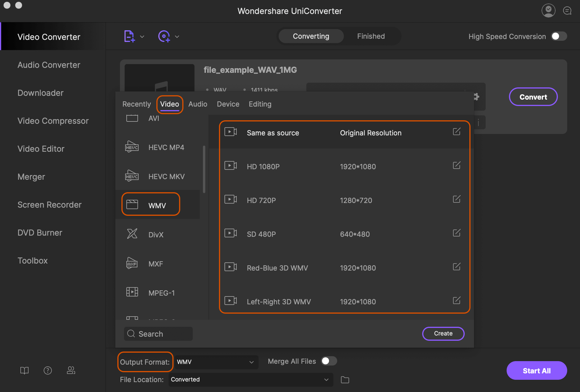Click the settings gear icon beside Convert
Viewport: 580px width, 392px height.
click(x=476, y=97)
